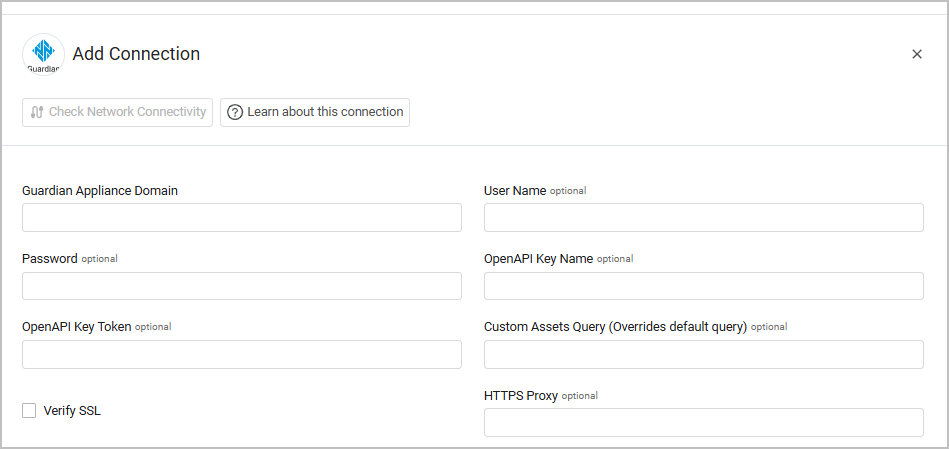
Task: Click the Guardian logo icon
Action: (x=43, y=54)
